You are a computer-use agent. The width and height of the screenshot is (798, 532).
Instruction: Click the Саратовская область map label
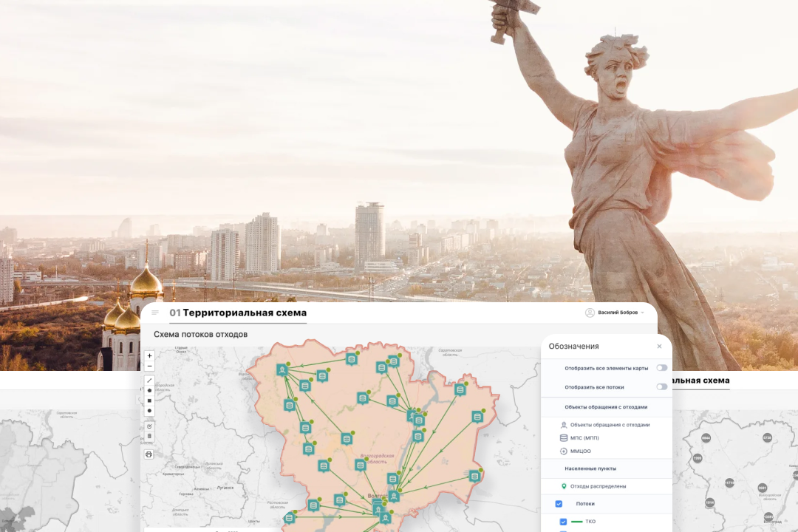click(x=450, y=352)
